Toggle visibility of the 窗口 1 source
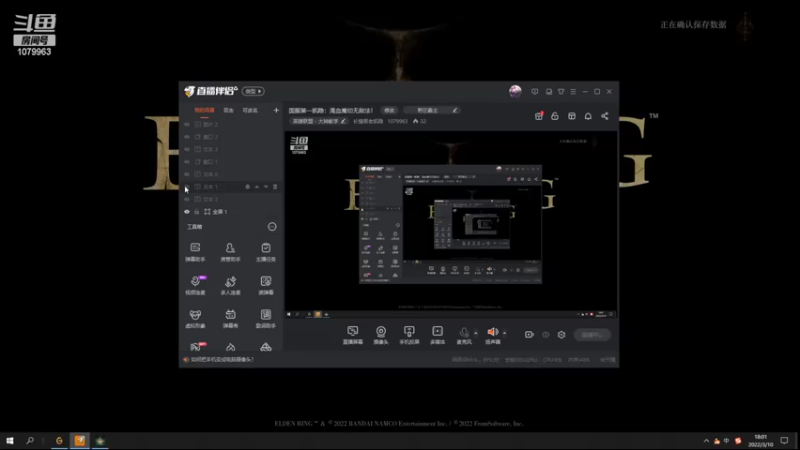 tap(187, 162)
